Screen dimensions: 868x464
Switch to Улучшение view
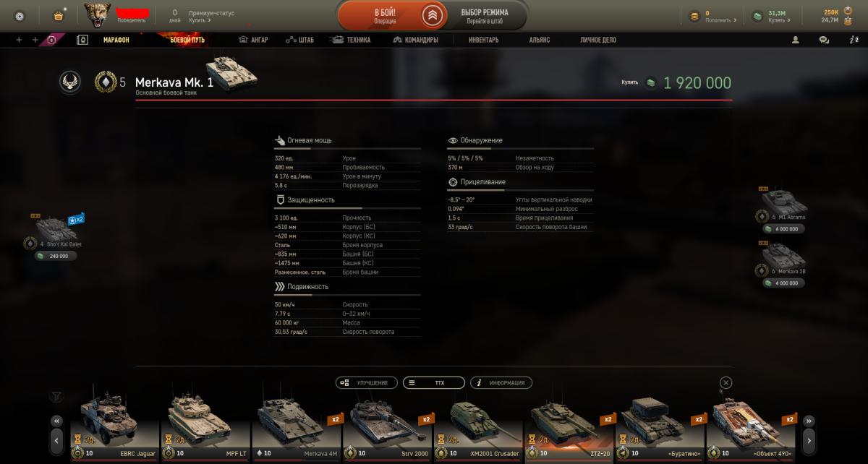[367, 382]
